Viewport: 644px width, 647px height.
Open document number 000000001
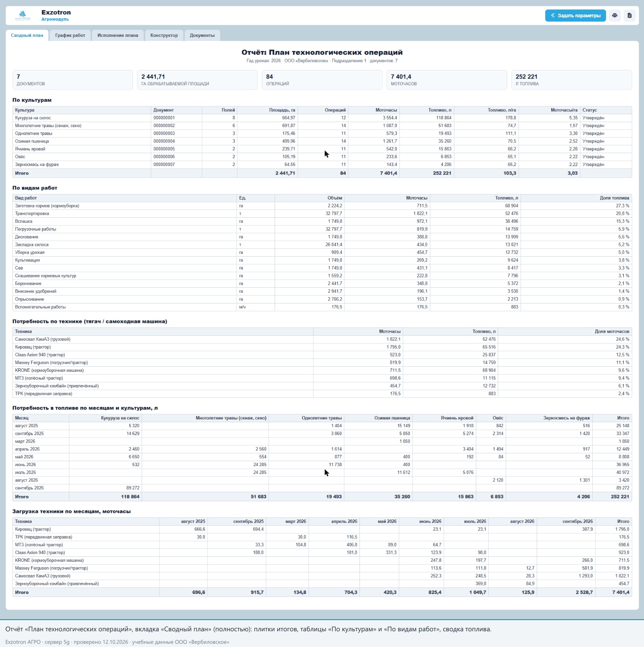point(164,118)
